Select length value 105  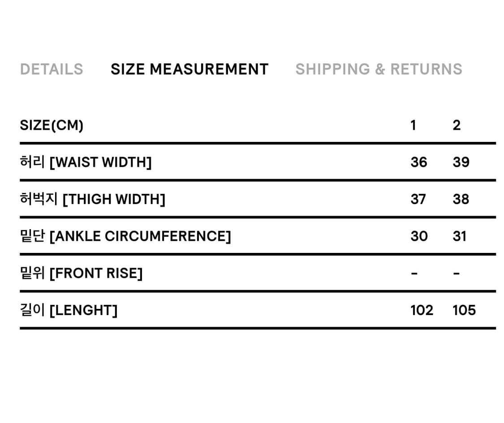(464, 310)
